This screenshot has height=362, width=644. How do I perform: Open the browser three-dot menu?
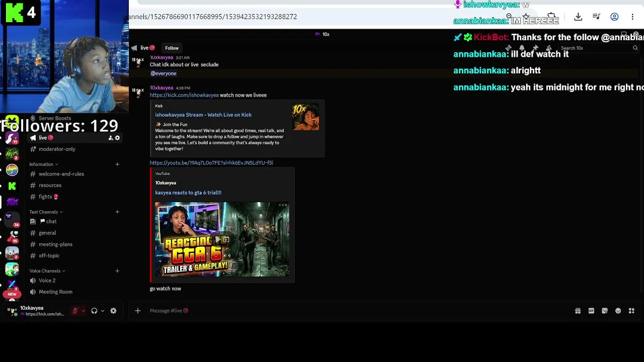632,17
